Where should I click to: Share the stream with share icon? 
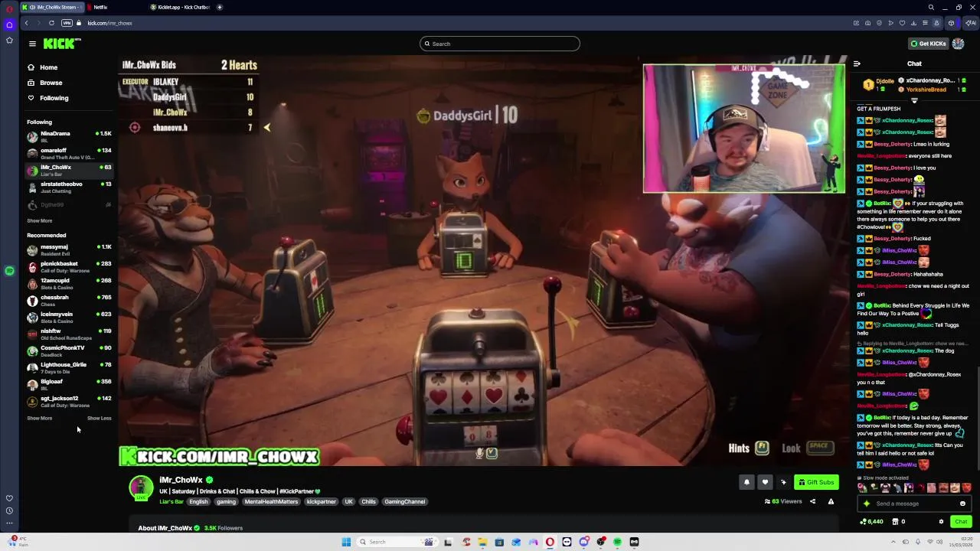pos(812,502)
